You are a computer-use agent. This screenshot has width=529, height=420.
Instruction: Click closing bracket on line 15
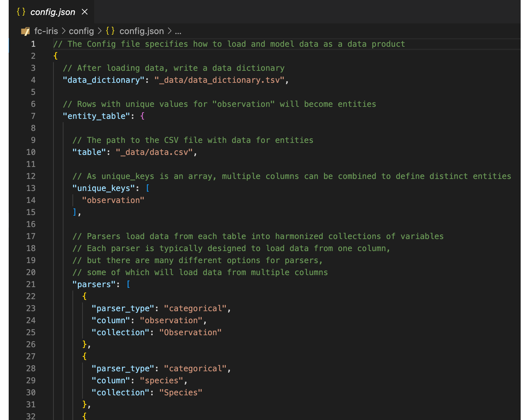click(75, 212)
